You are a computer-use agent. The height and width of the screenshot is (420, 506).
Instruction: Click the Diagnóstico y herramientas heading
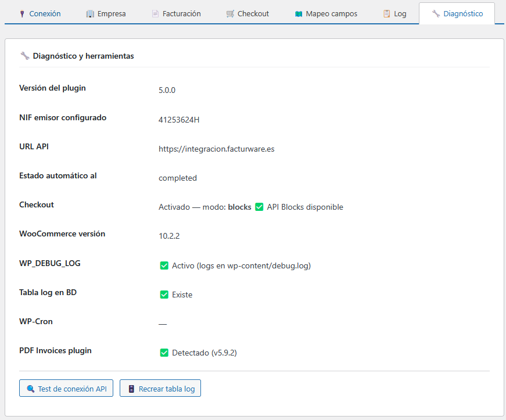83,56
